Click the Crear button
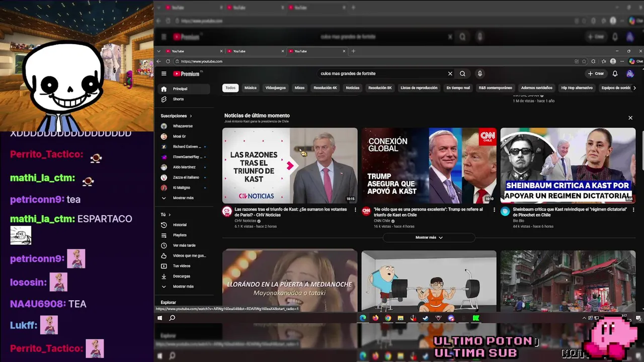This screenshot has height=362, width=644. (x=596, y=73)
